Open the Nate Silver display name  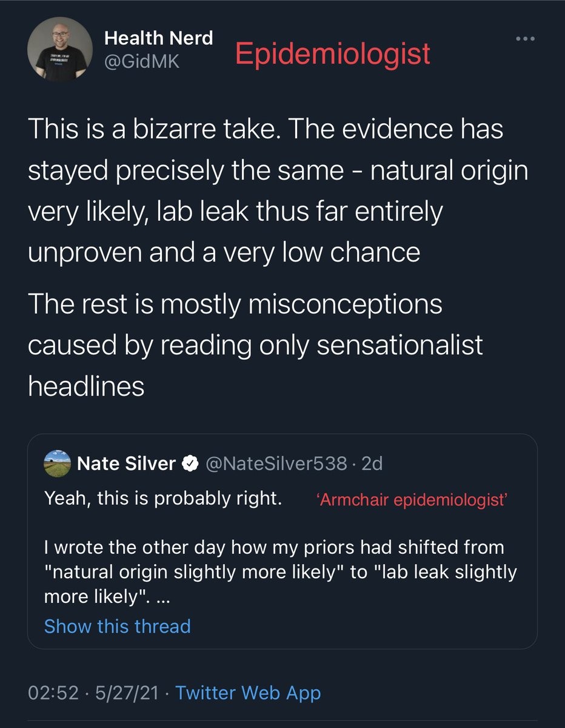pyautogui.click(x=127, y=464)
